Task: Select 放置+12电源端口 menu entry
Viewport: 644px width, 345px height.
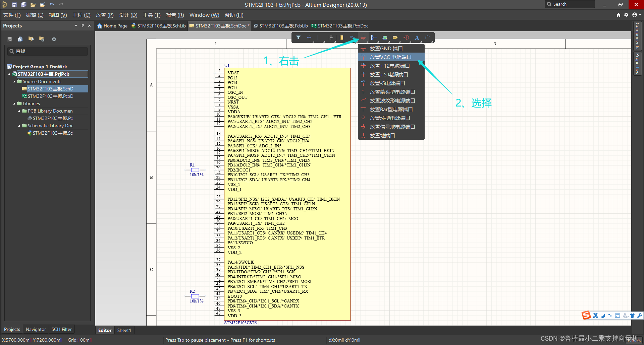Action: coord(389,66)
